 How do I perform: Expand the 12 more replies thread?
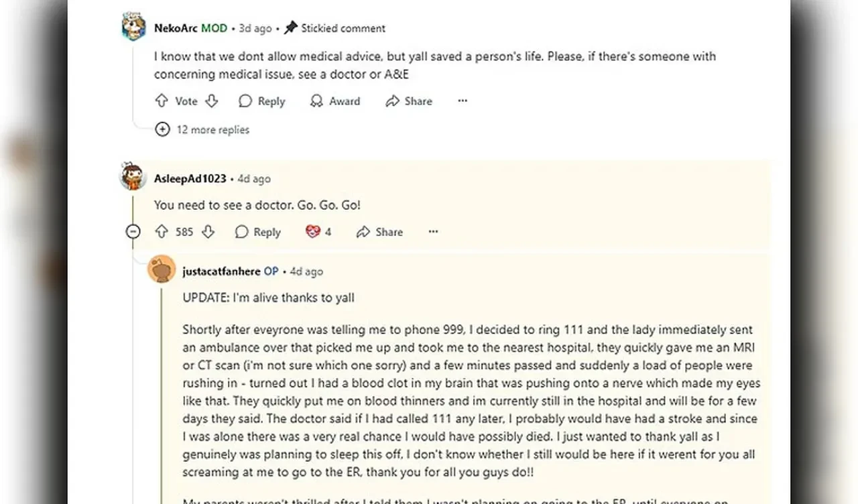point(202,129)
